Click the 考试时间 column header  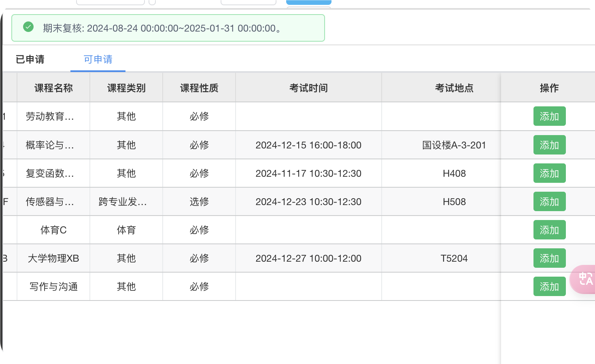pos(308,88)
